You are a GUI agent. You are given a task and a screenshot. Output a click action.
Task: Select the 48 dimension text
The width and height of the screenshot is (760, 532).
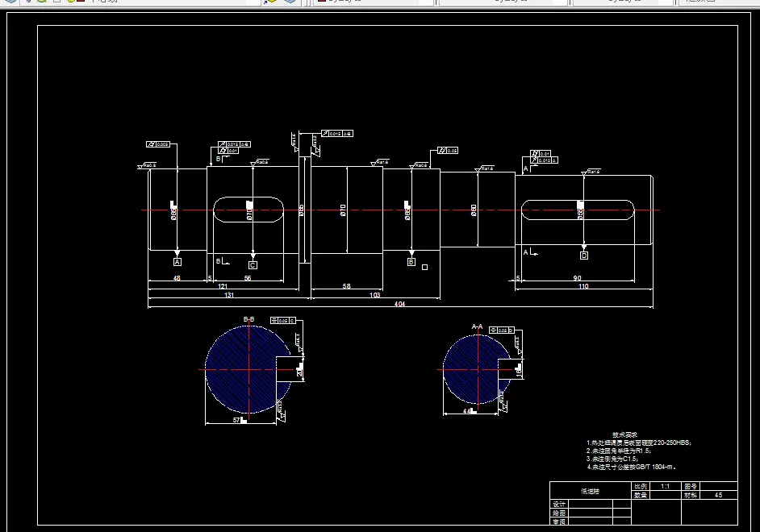[177, 278]
